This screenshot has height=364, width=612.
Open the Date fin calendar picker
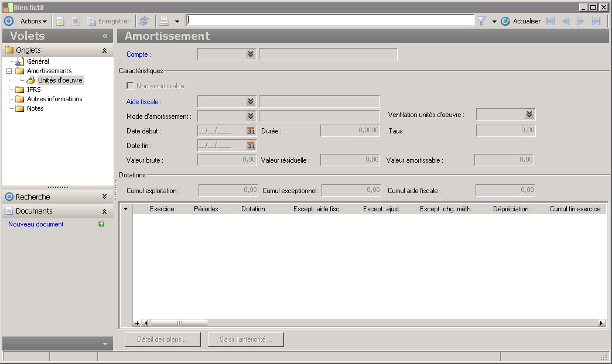[x=251, y=145]
